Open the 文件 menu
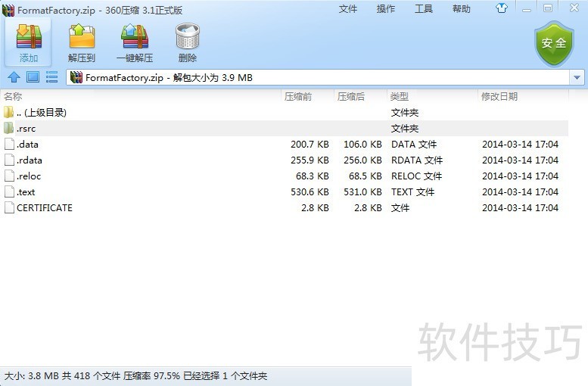 pyautogui.click(x=347, y=8)
